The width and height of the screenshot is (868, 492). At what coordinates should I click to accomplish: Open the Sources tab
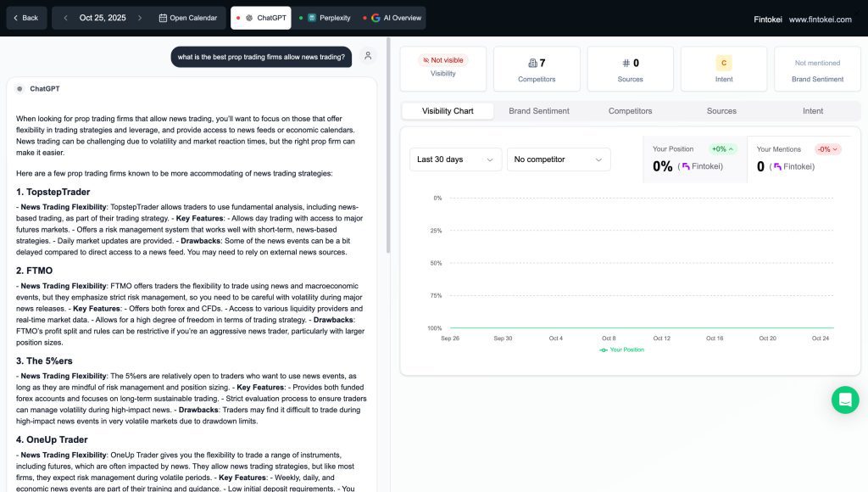(721, 111)
